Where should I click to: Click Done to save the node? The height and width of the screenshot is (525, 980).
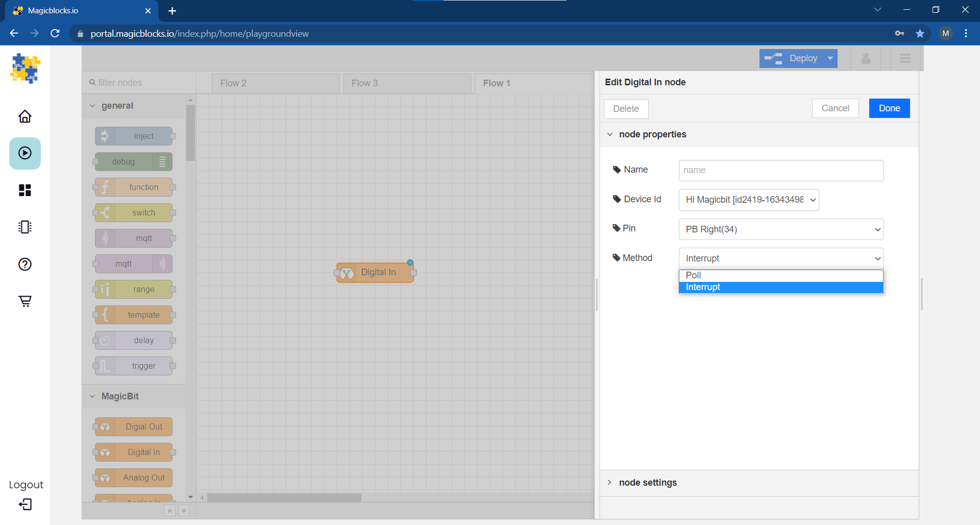pyautogui.click(x=889, y=108)
